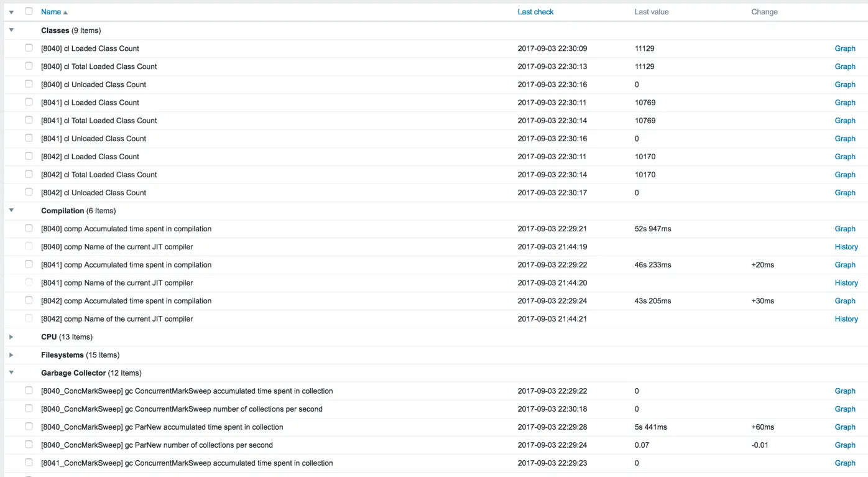
Task: Collapse all groups using the top-left triangle
Action: click(11, 11)
